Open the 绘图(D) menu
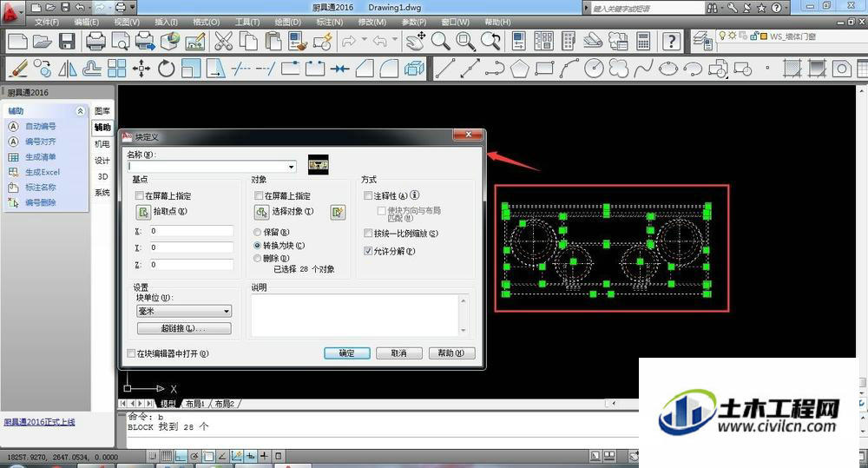 point(288,23)
